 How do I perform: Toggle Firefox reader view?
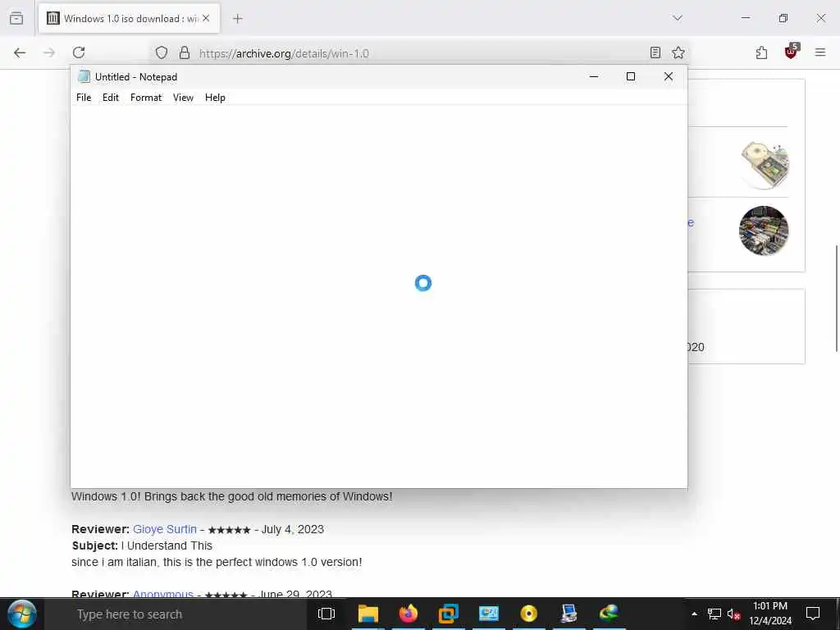click(655, 52)
